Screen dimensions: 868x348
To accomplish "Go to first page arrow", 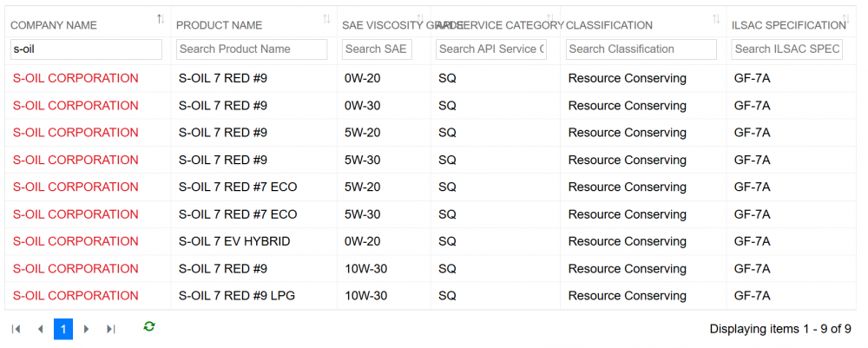I will pyautogui.click(x=16, y=329).
